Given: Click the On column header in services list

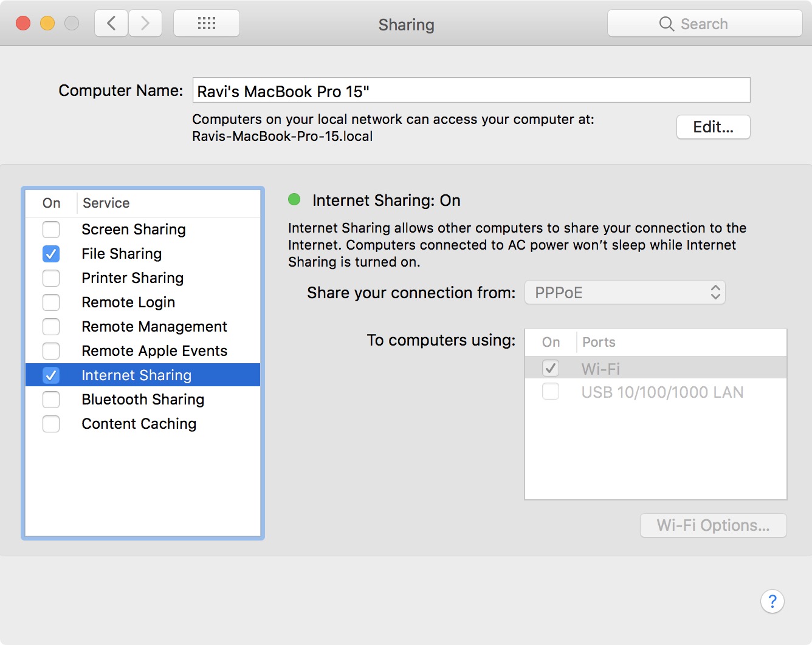Looking at the screenshot, I should 52,203.
